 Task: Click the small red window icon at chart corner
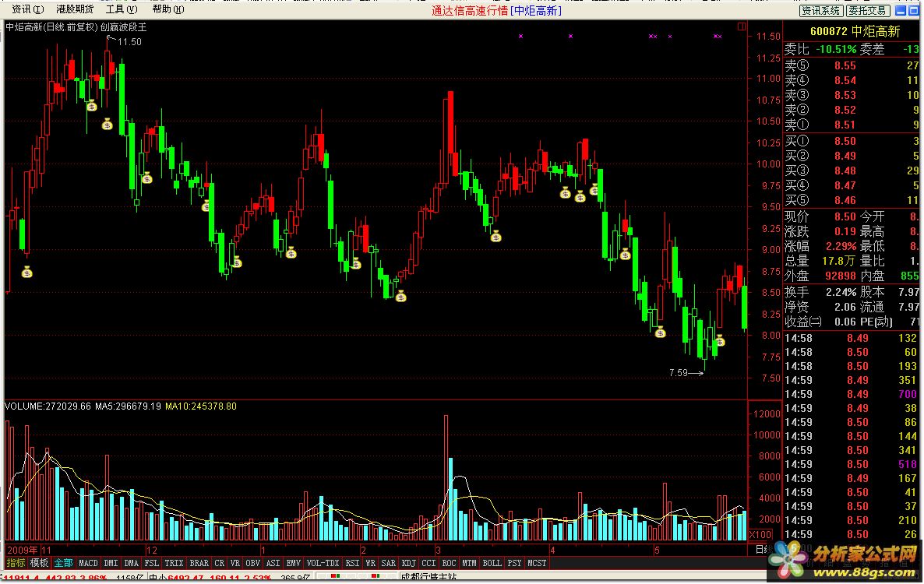[742, 26]
